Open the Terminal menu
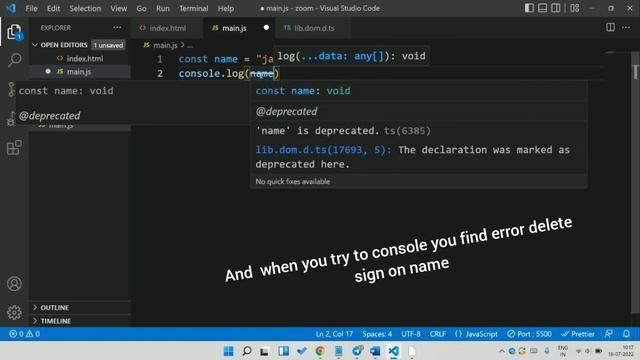The width and height of the screenshot is (640, 360). click(193, 8)
